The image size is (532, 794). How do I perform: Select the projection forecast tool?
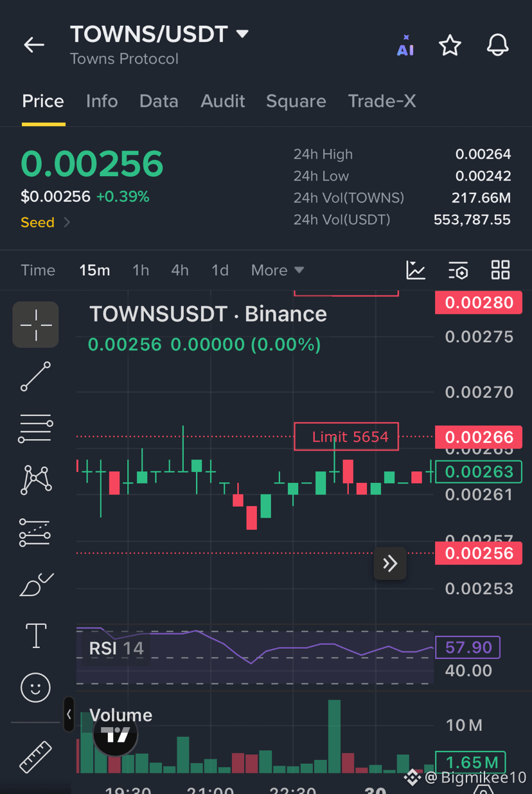(x=35, y=532)
